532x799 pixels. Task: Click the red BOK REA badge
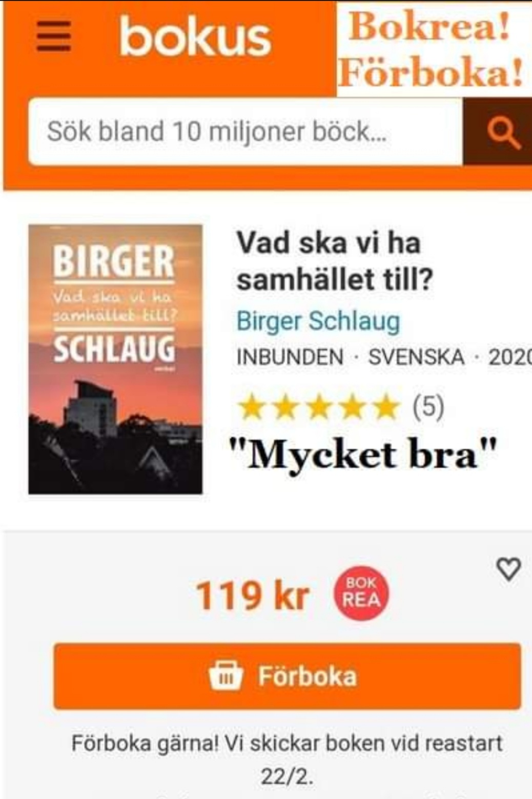(x=361, y=593)
